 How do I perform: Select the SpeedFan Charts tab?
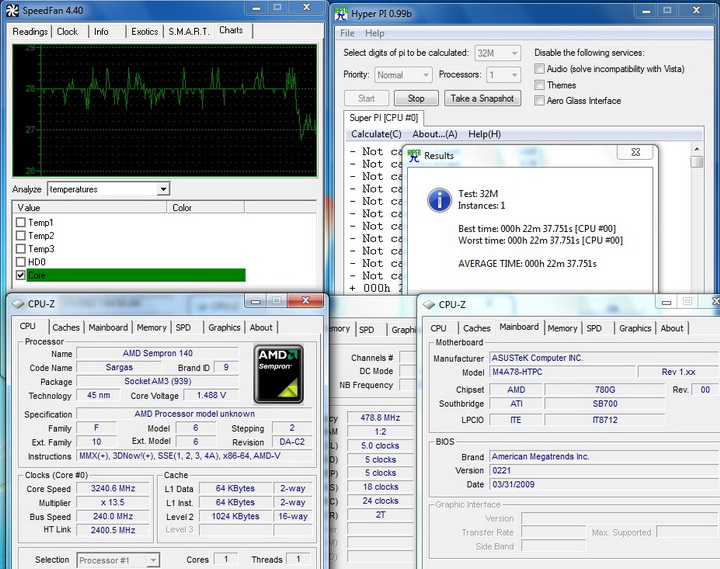click(x=231, y=30)
